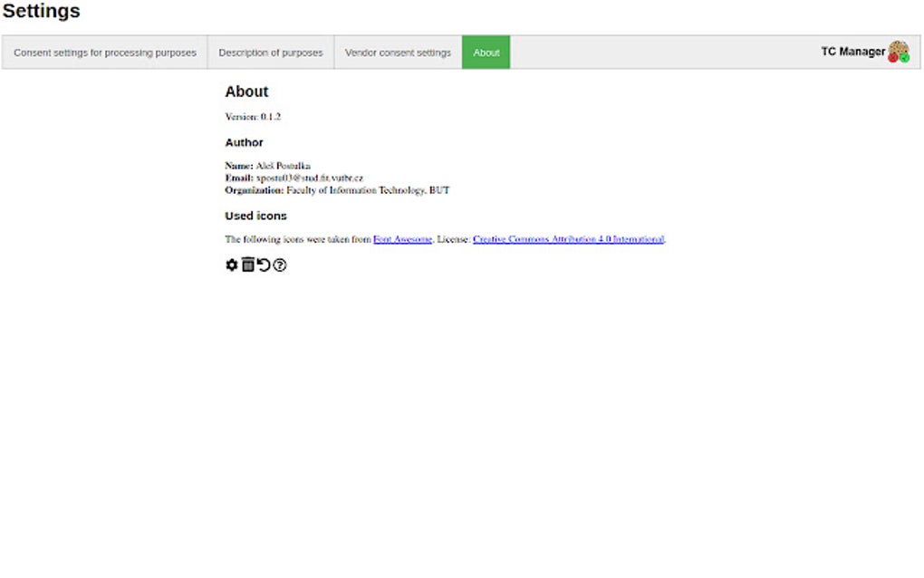924x578 pixels.
Task: Click the TC Manager label text
Action: 852,52
